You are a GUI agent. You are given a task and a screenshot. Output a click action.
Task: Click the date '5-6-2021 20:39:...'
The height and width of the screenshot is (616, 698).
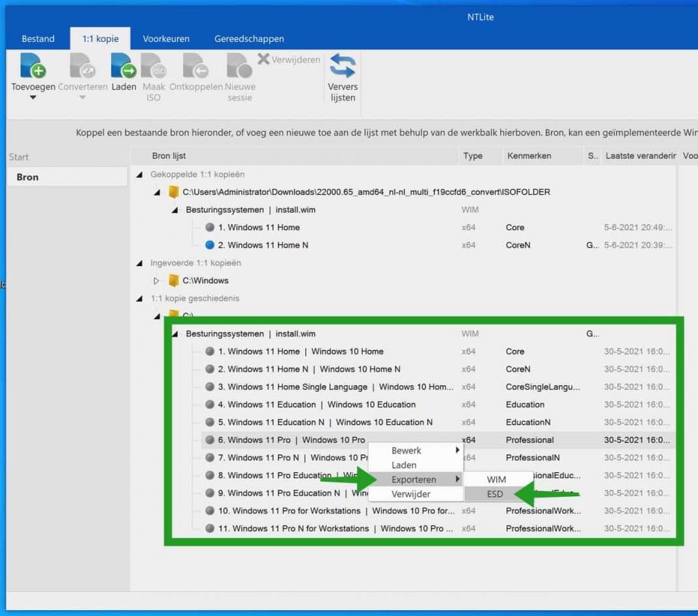638,245
